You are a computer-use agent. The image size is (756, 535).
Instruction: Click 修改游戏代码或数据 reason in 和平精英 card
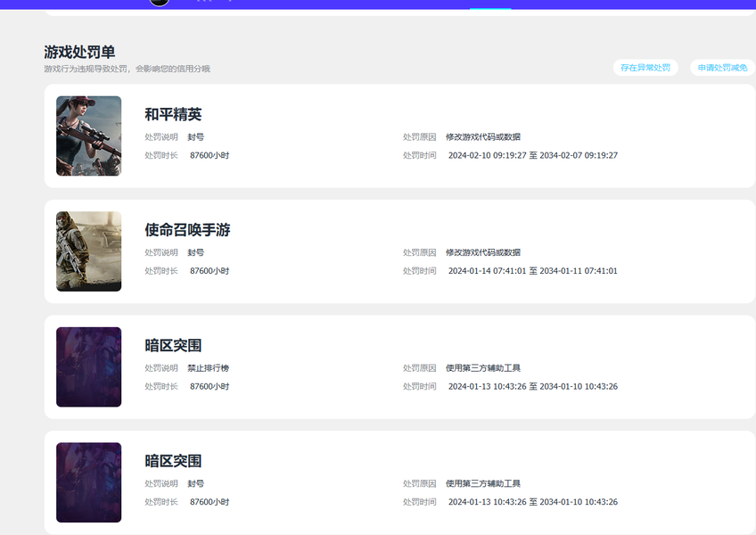point(483,137)
